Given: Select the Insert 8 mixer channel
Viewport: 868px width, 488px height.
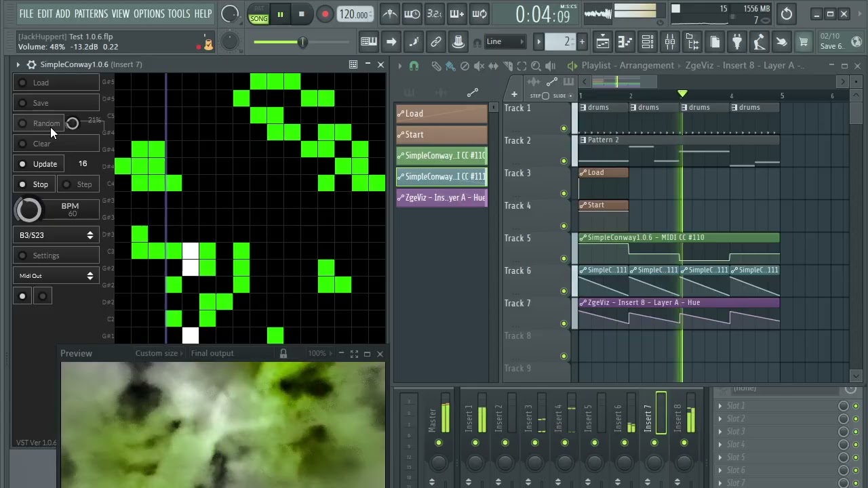Looking at the screenshot, I should point(684,419).
